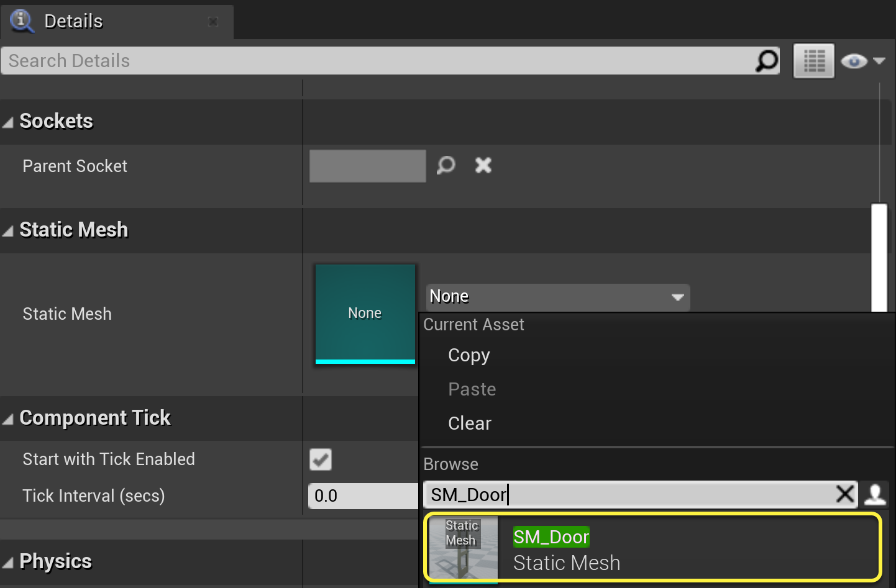Click the Details panel info icon

click(x=22, y=20)
